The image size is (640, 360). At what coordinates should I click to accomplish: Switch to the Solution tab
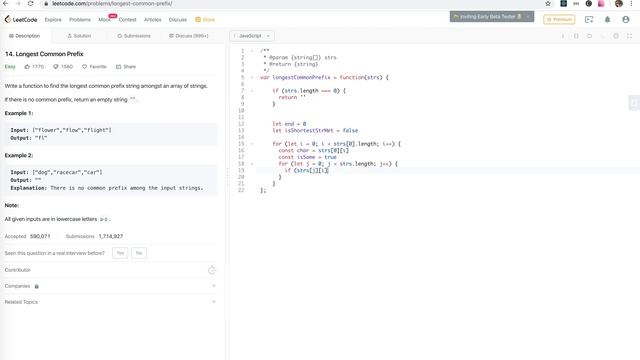79,36
